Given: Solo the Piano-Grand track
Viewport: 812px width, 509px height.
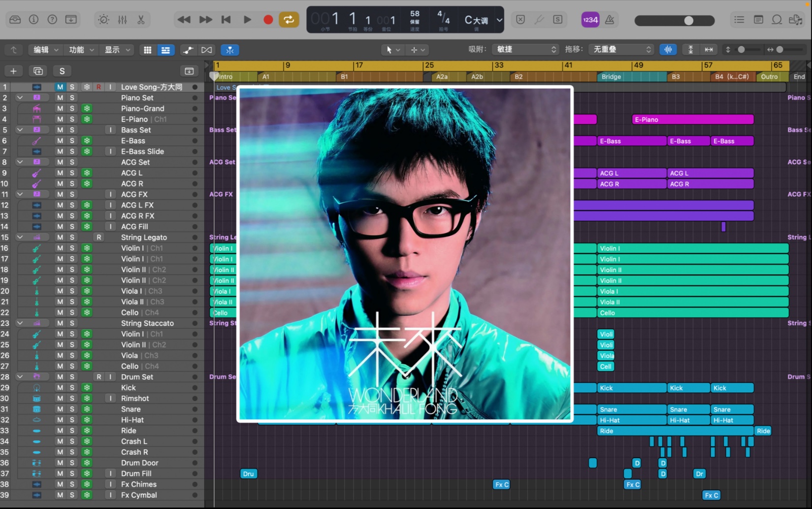Looking at the screenshot, I should pyautogui.click(x=72, y=108).
